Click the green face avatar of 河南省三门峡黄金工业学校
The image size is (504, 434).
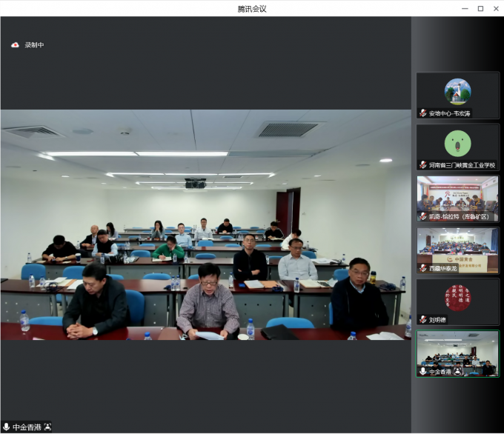click(x=458, y=144)
